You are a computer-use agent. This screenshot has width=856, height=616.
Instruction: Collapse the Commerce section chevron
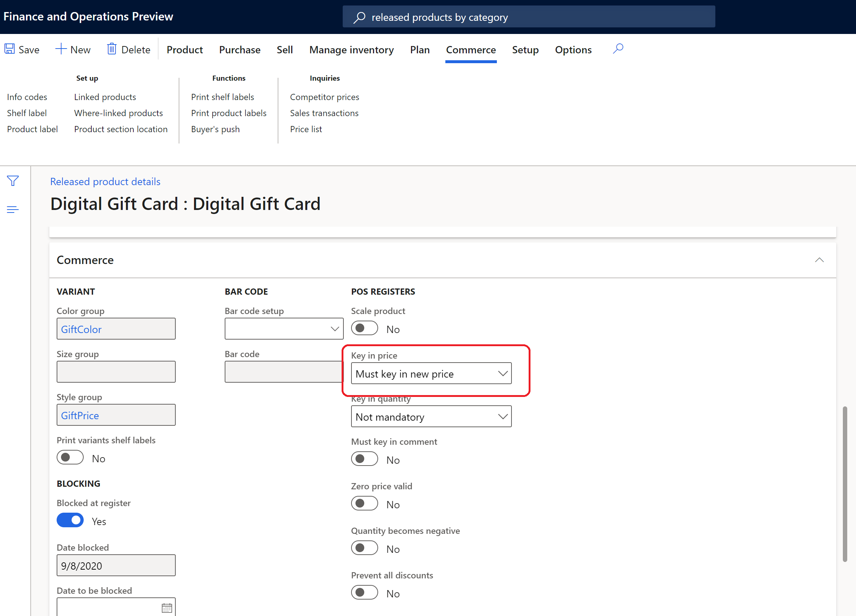819,260
